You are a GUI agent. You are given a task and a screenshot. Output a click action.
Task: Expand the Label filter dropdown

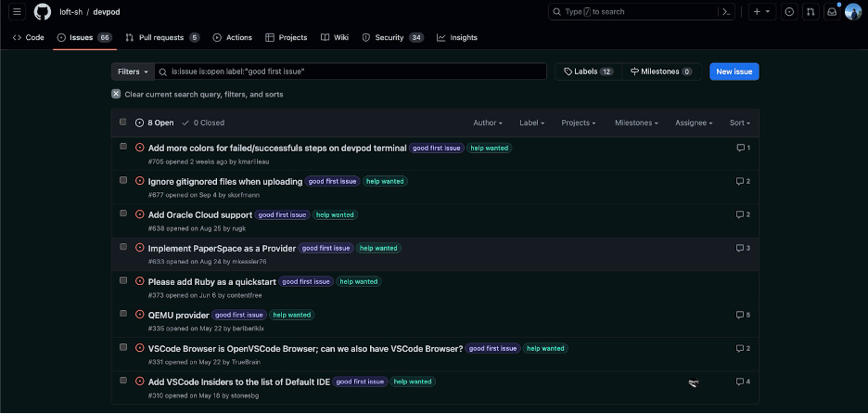[x=532, y=123]
